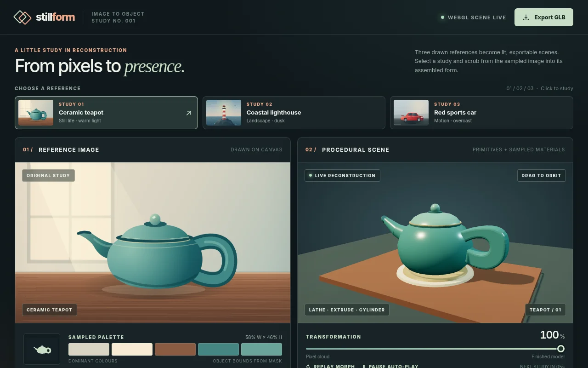Click the 100% transformation value
Screen dimensions: 588x368
(x=552, y=335)
